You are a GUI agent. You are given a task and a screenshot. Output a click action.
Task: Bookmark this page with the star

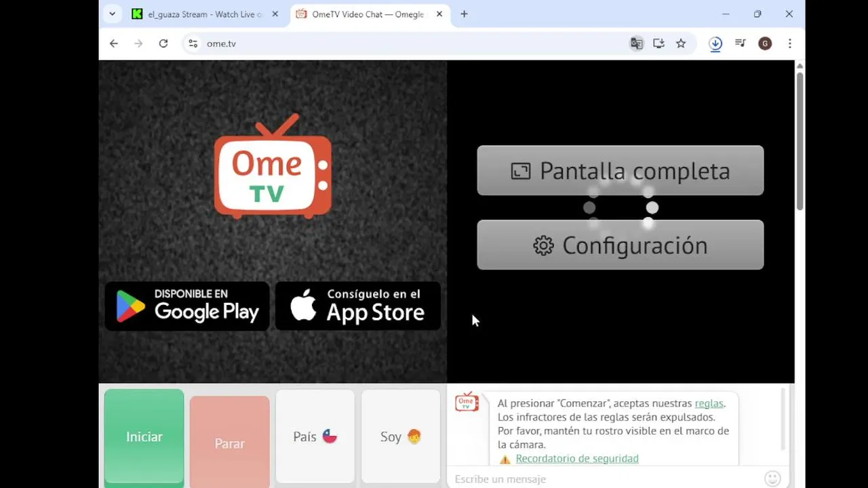(x=681, y=43)
